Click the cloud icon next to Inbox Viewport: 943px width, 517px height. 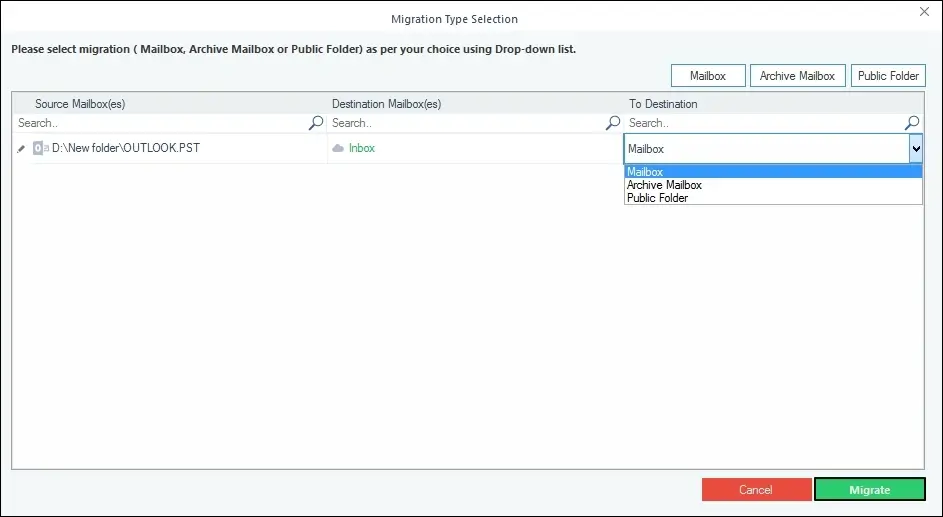pyautogui.click(x=338, y=148)
